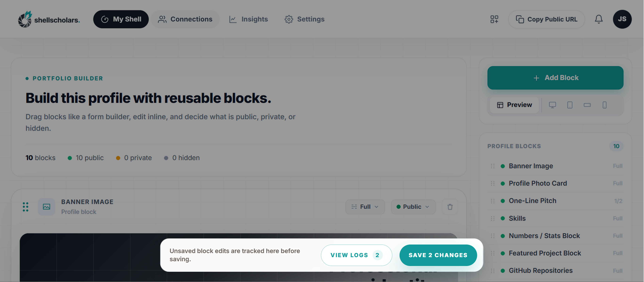This screenshot has width=644, height=282.
Task: Open the Full width dropdown
Action: point(365,207)
